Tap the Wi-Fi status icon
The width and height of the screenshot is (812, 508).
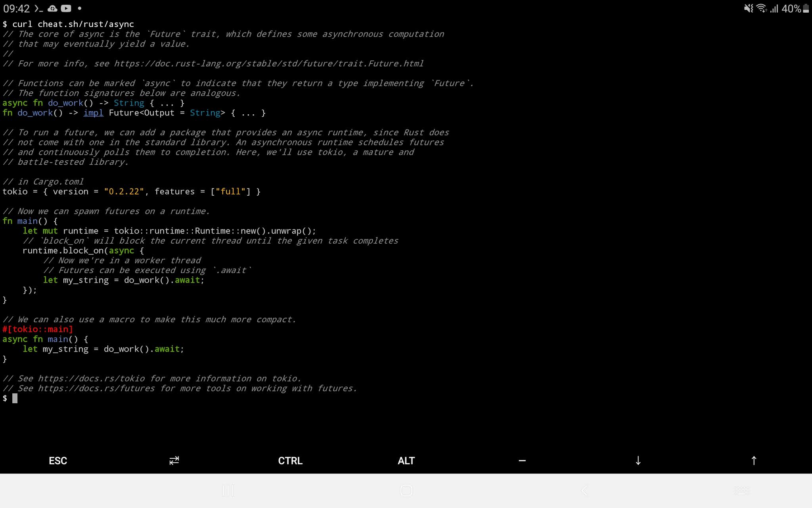point(761,8)
